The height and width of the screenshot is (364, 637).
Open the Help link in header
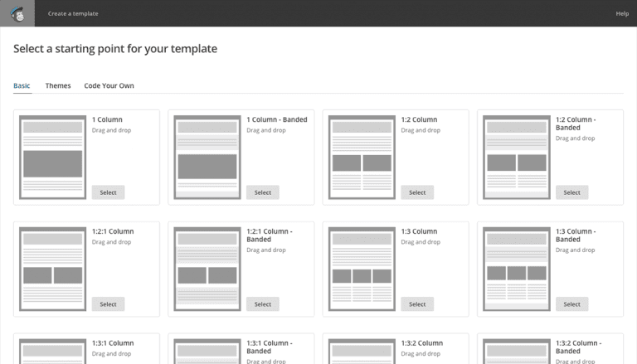[622, 13]
